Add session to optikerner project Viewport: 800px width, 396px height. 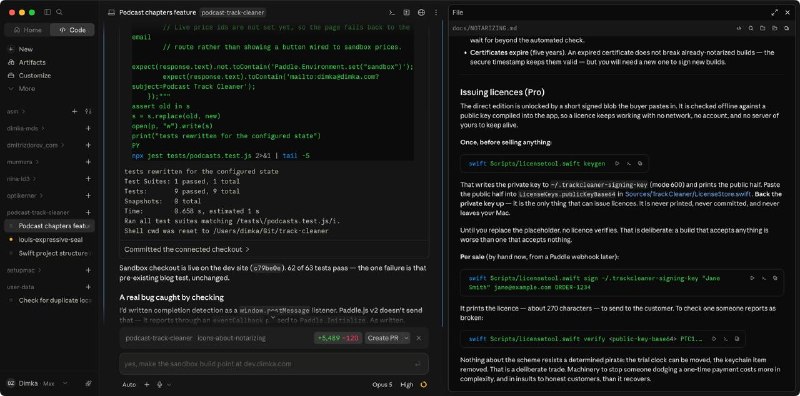tap(88, 195)
